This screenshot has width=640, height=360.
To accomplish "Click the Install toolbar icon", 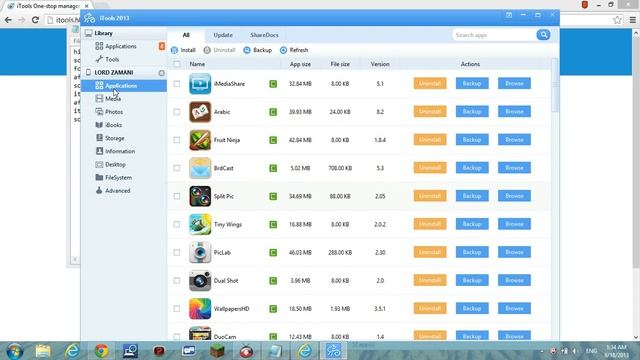I will [174, 50].
